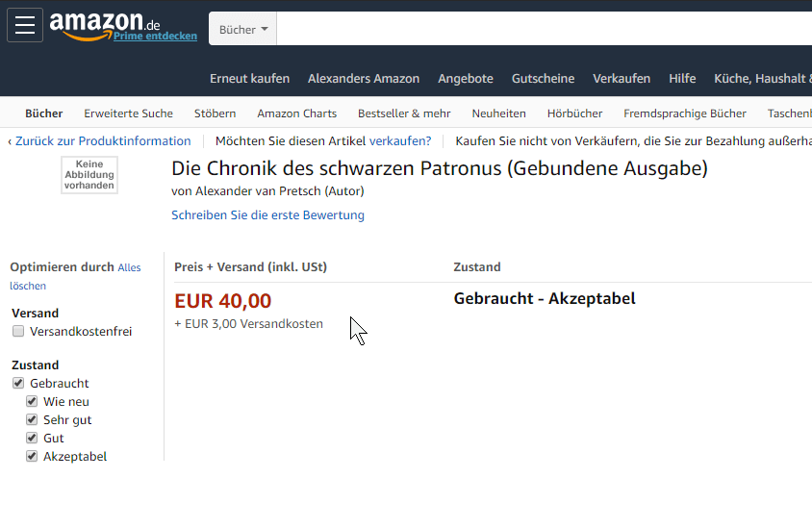
Task: Uncheck the Wie neu checkbox
Action: coord(32,402)
